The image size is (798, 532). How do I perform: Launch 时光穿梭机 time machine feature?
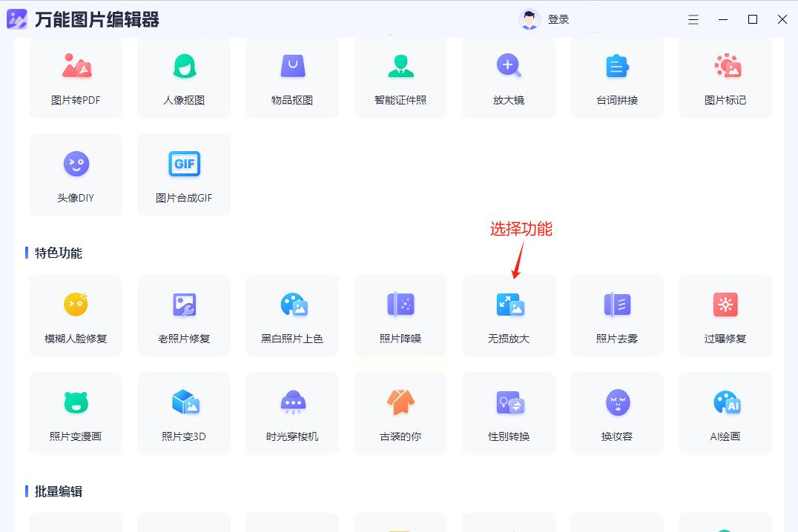292,413
